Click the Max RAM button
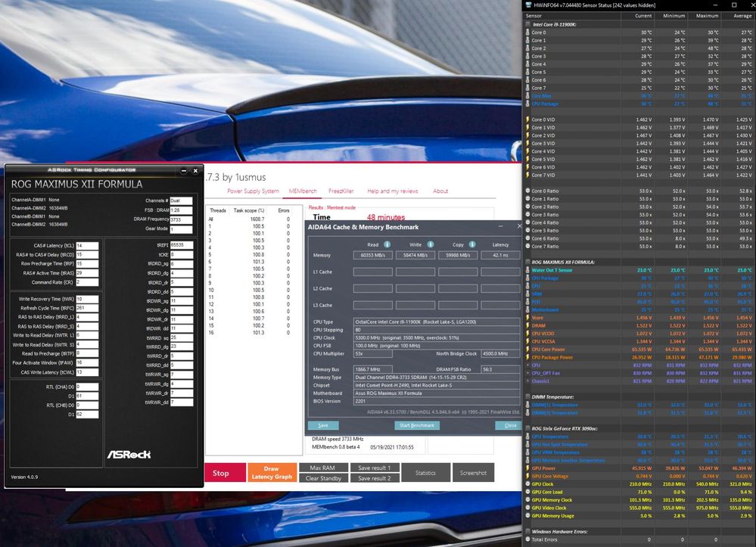Screen dimensions: 756x547 (x=323, y=468)
